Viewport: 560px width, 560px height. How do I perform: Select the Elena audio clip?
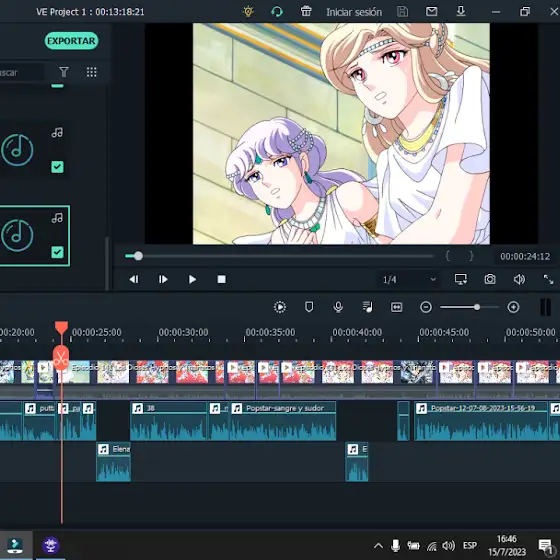[x=114, y=462]
